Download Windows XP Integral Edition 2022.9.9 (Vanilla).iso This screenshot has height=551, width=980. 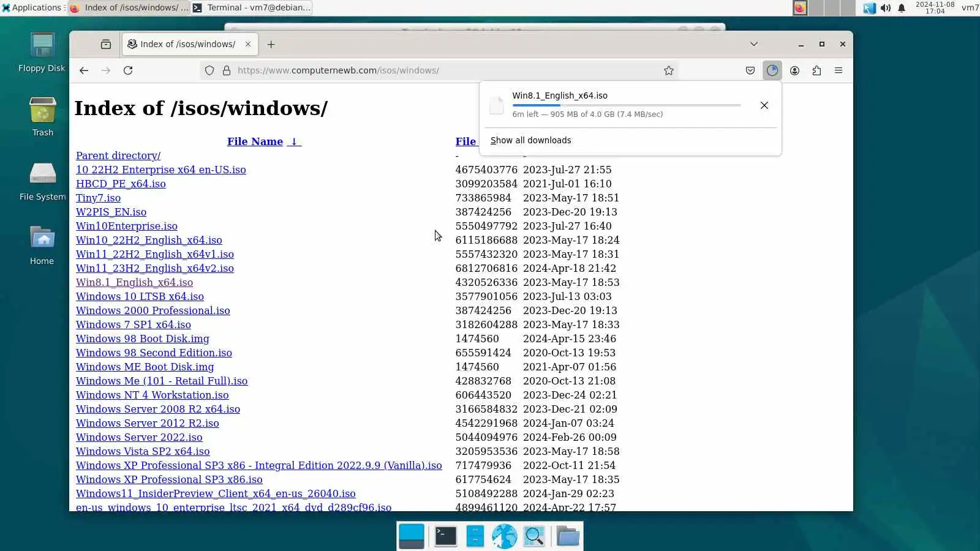259,465
